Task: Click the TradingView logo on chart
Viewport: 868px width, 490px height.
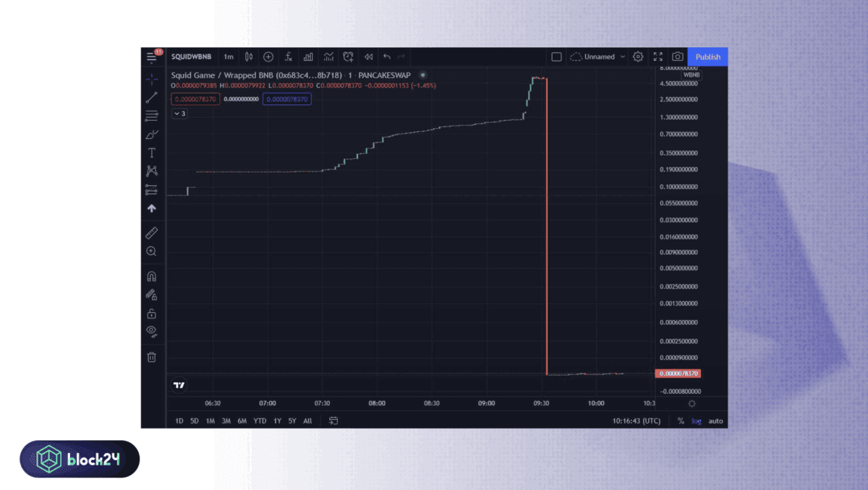Action: tap(179, 385)
